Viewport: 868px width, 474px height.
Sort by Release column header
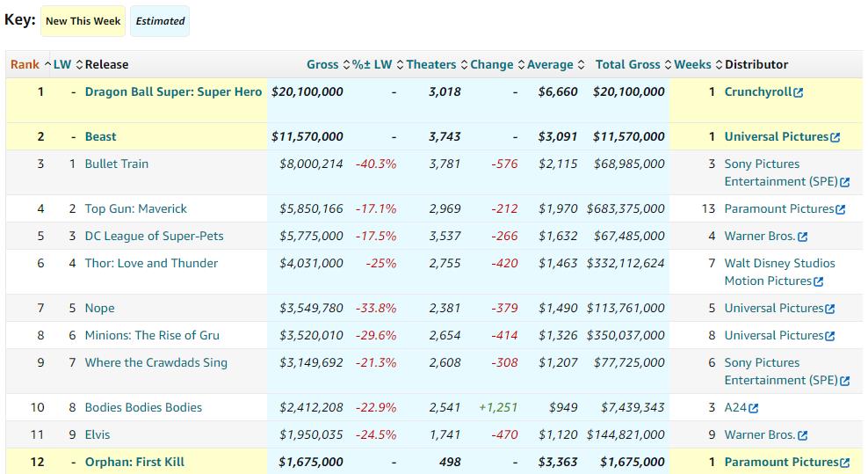(106, 64)
